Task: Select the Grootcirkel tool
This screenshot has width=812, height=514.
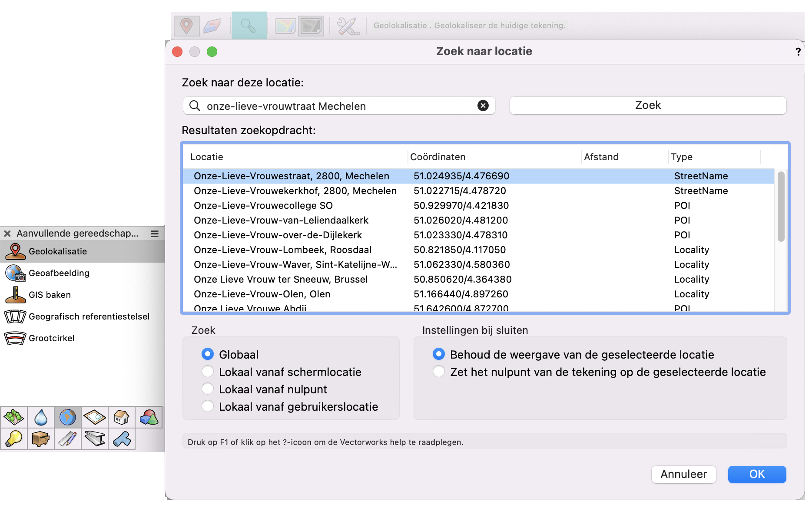Action: (83, 338)
